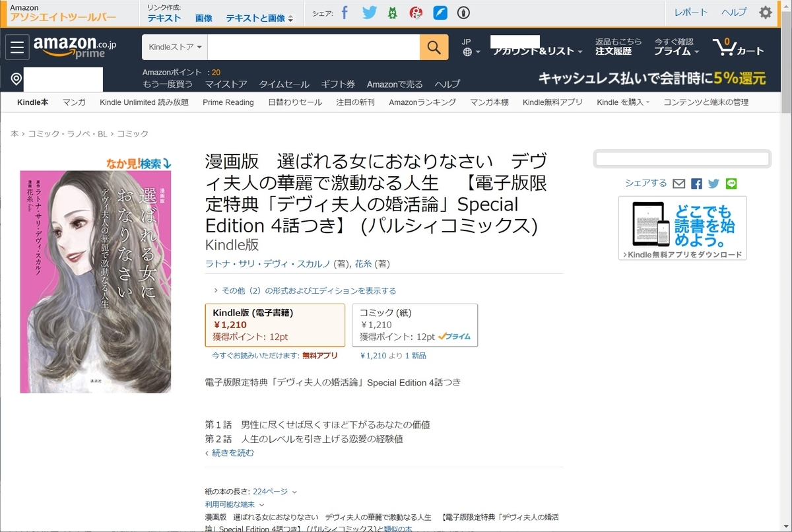This screenshot has height=532, width=792.
Task: Expand アカウント&リスト menu
Action: click(538, 51)
